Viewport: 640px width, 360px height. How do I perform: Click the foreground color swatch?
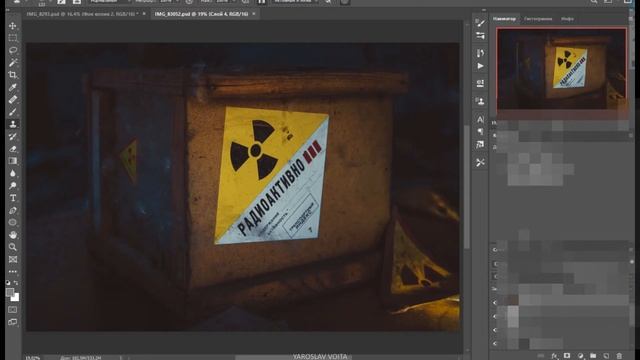10,292
